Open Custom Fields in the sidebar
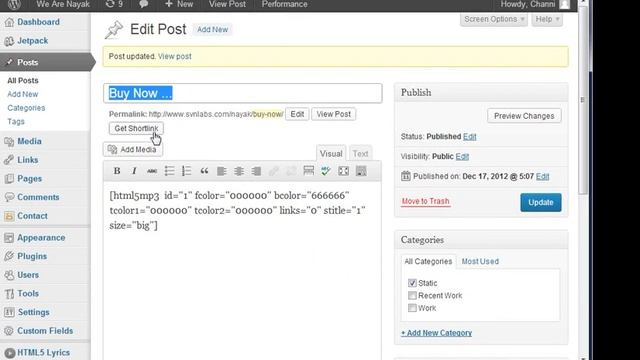Image resolution: width=640 pixels, height=360 pixels. pyautogui.click(x=45, y=331)
